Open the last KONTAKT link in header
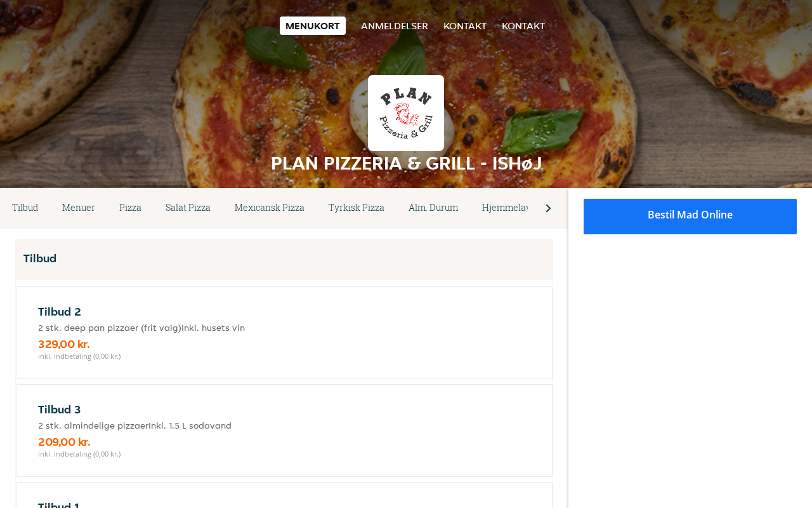The height and width of the screenshot is (508, 812). [x=523, y=26]
